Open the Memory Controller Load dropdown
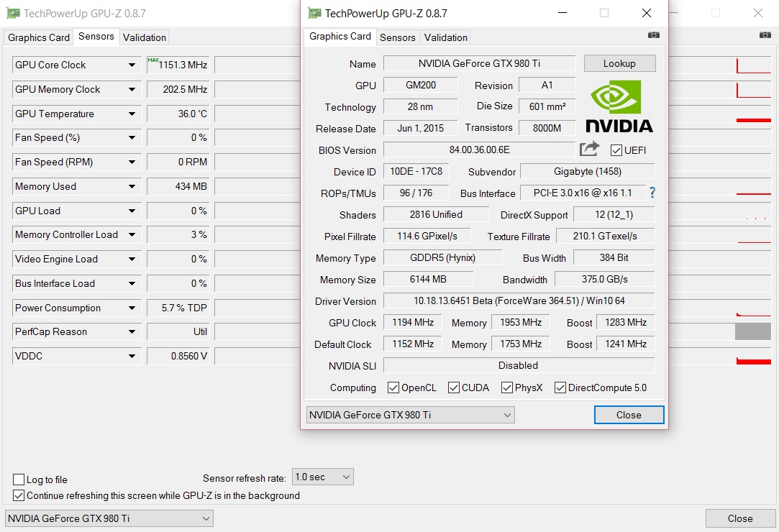Image resolution: width=779 pixels, height=532 pixels. click(x=132, y=234)
